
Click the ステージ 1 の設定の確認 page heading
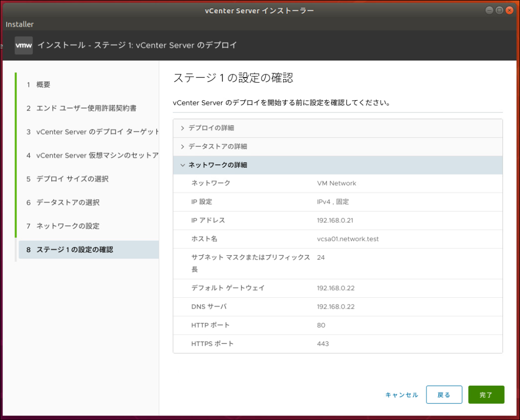233,78
